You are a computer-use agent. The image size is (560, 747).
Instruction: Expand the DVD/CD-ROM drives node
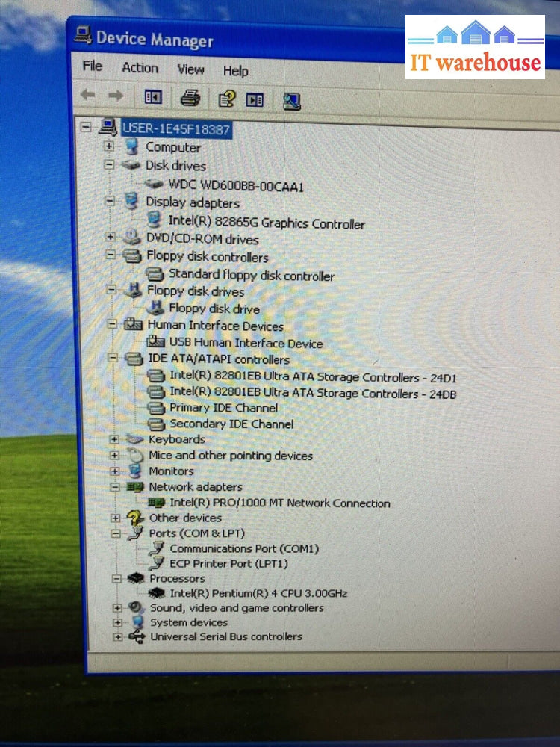coord(111,238)
